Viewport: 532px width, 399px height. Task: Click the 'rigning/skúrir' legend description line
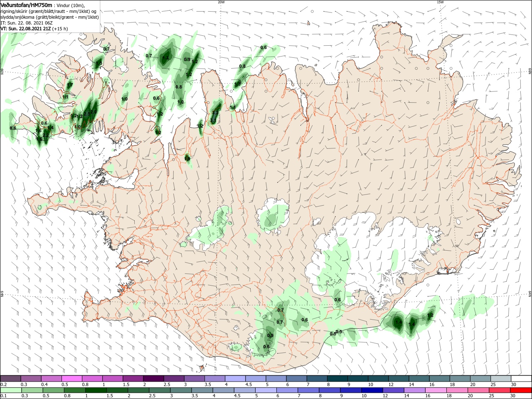[x=49, y=11]
